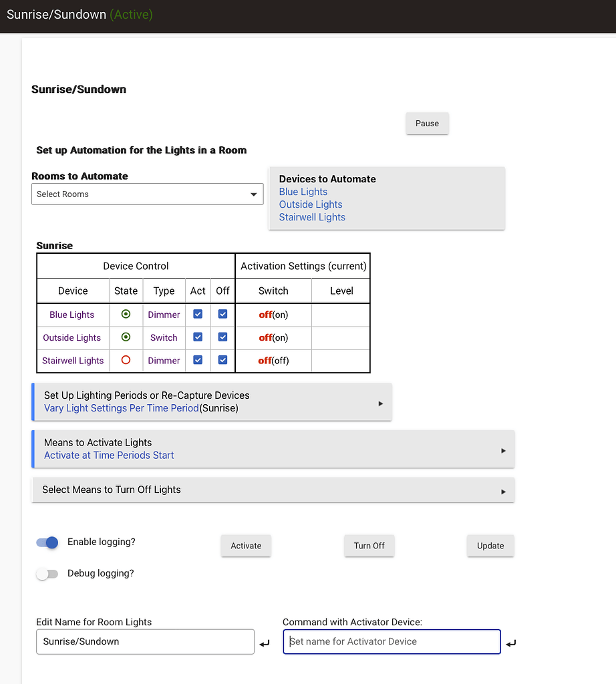Uncheck the Act checkbox for Blue Lights

pos(198,314)
